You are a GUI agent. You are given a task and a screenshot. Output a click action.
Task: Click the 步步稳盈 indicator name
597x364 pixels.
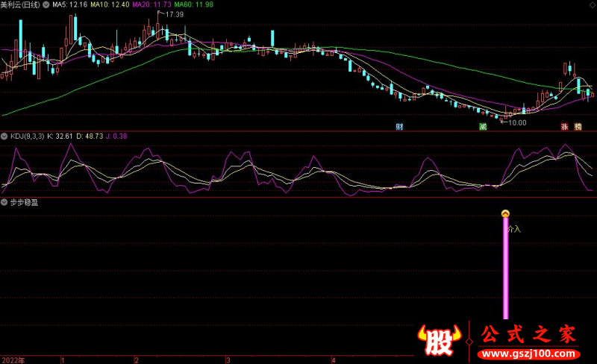24,201
